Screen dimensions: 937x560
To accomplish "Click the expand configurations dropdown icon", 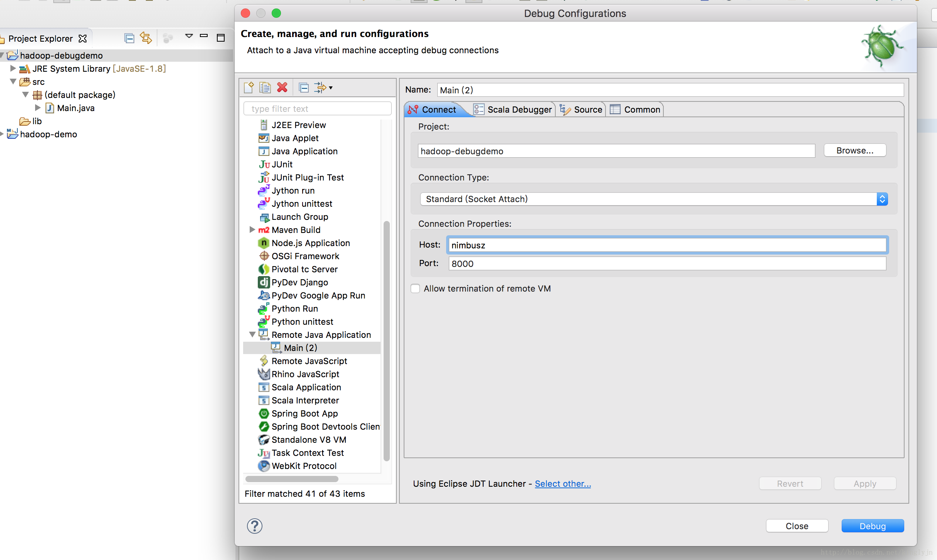I will [x=329, y=87].
